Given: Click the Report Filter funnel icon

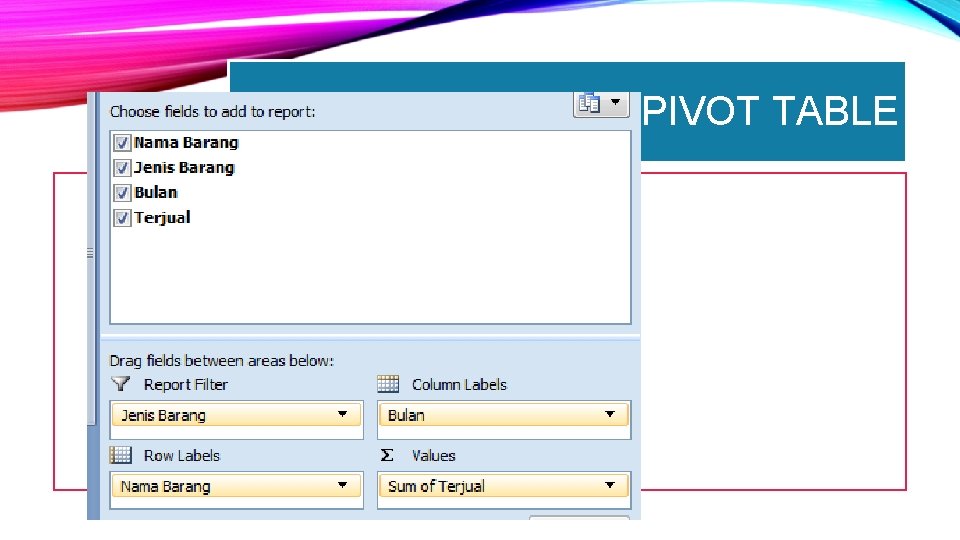Looking at the screenshot, I should coord(121,384).
